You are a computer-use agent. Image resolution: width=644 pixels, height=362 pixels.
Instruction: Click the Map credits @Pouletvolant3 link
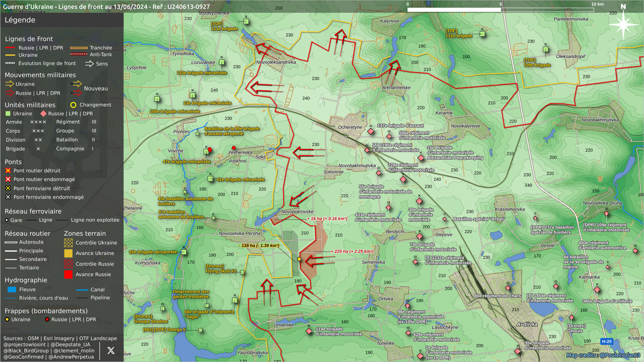(603, 355)
